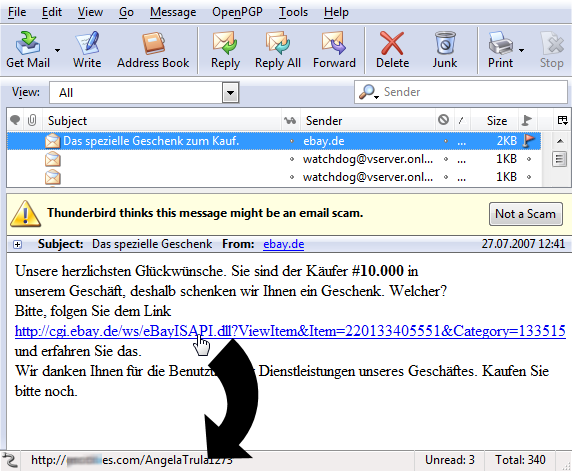This screenshot has width=572, height=472.
Task: Toggle flag on the ebay.de message
Action: point(529,141)
